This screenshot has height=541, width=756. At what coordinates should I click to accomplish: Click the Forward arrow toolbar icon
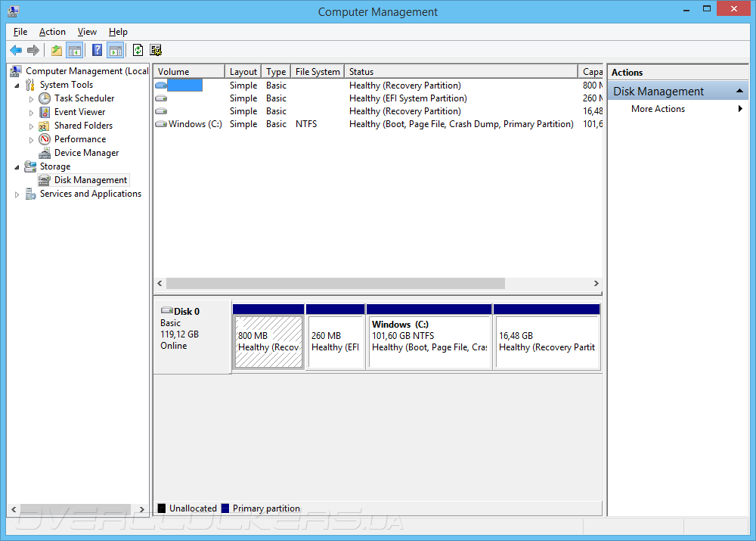(x=33, y=50)
